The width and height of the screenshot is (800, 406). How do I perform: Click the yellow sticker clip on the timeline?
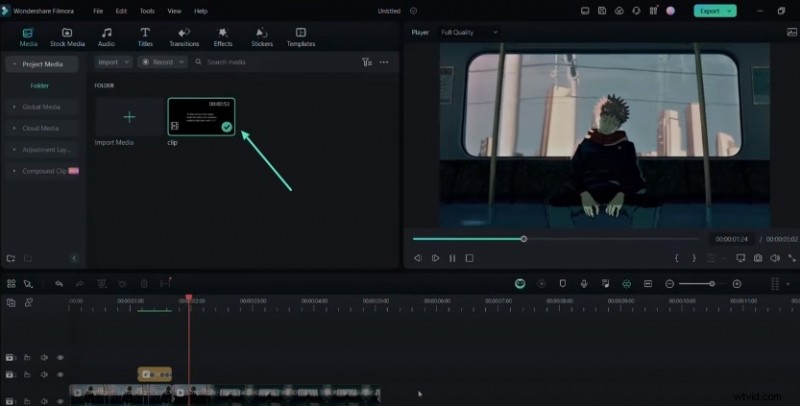155,374
